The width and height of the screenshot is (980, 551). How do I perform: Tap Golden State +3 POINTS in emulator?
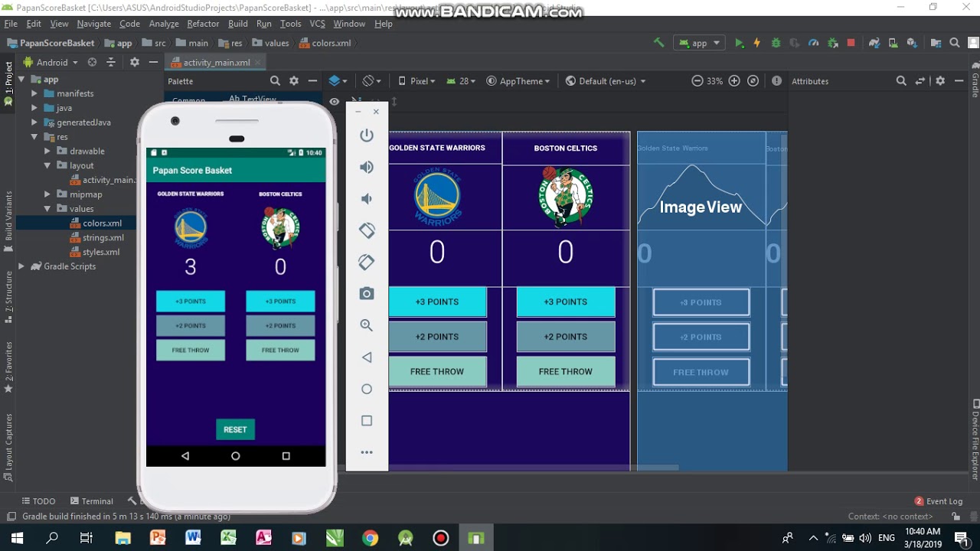[191, 301]
